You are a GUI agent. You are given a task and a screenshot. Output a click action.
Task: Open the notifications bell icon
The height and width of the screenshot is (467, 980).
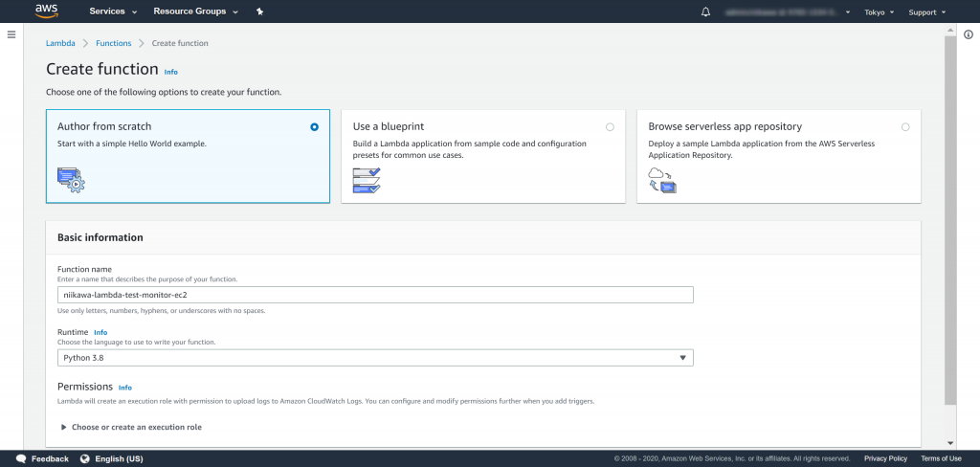(706, 11)
